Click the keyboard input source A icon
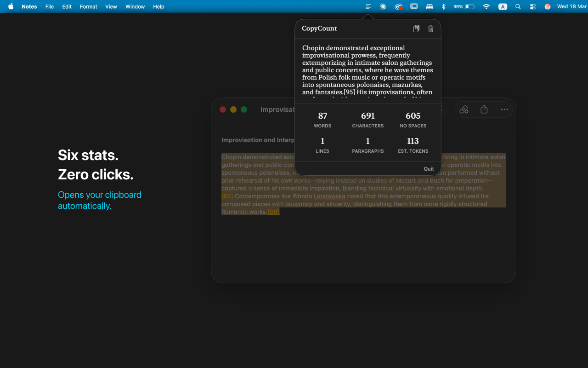The width and height of the screenshot is (588, 368). (503, 6)
